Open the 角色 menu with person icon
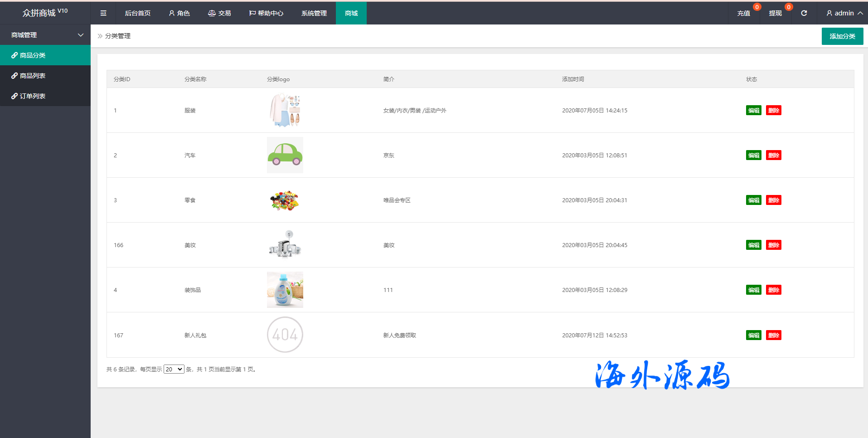 pos(179,13)
